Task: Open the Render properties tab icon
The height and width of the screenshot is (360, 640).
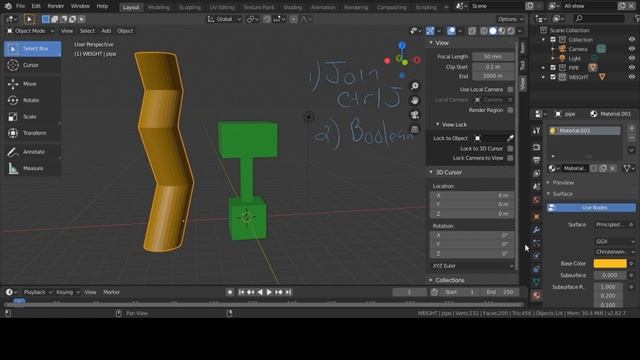Action: pyautogui.click(x=536, y=147)
